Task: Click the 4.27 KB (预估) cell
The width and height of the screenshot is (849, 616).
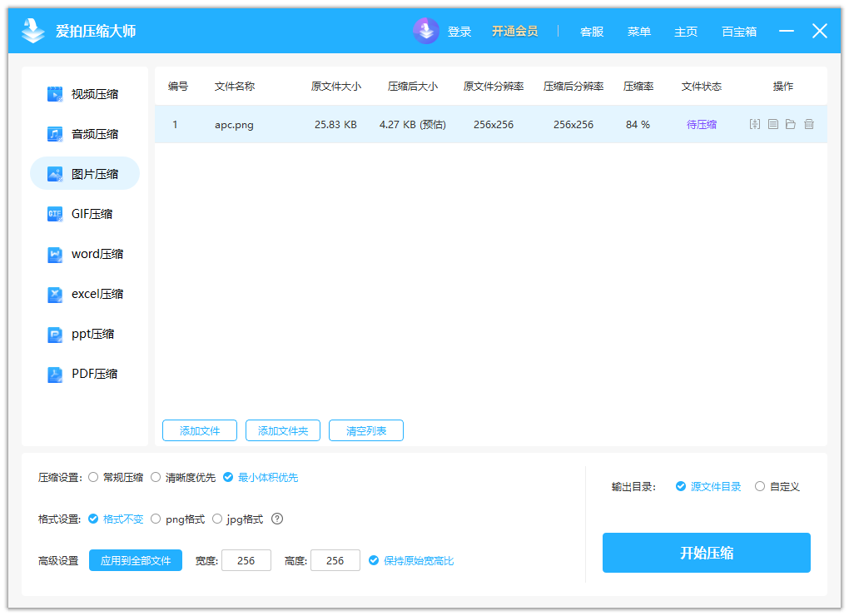Action: pos(413,125)
